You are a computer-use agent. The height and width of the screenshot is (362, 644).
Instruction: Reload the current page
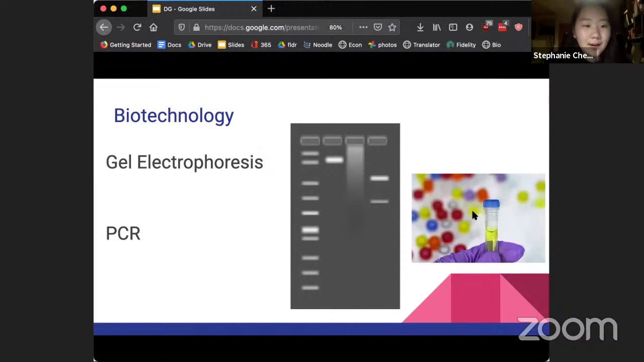(137, 27)
